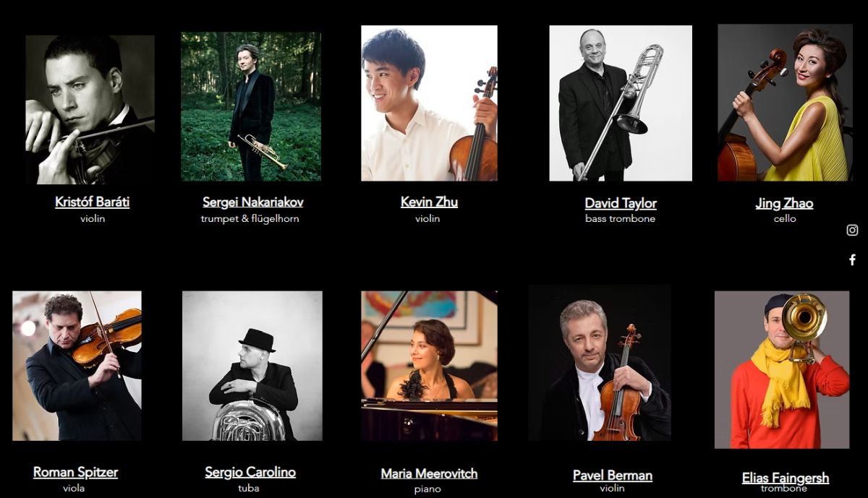Open Sergei Nakariakov's name link
This screenshot has height=498, width=868.
252,202
